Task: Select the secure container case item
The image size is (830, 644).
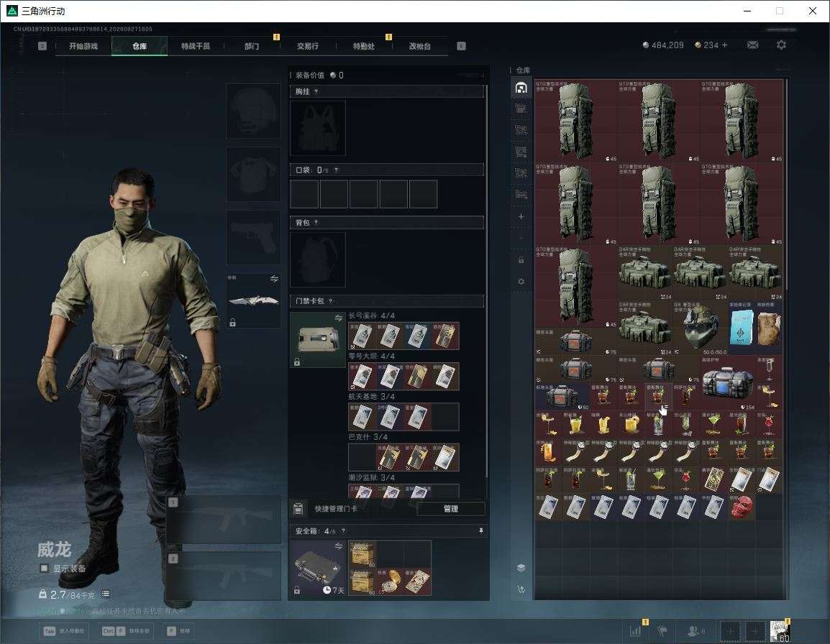Action: click(318, 568)
